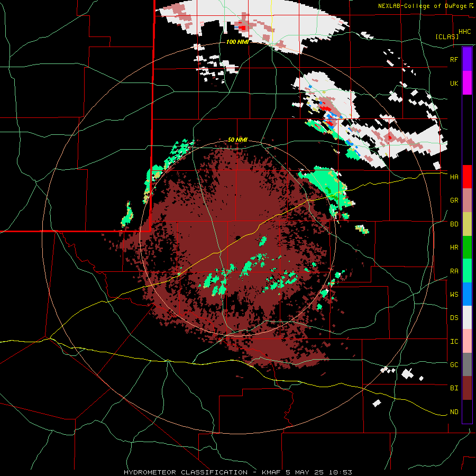Click the 'DS' legend label
476x476 pixels.
[x=454, y=318]
